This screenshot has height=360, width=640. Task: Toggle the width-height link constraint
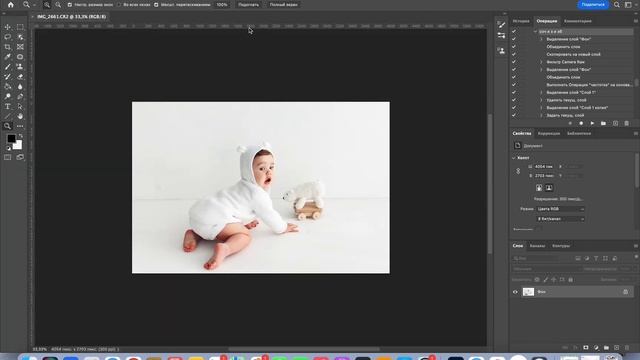(x=518, y=171)
